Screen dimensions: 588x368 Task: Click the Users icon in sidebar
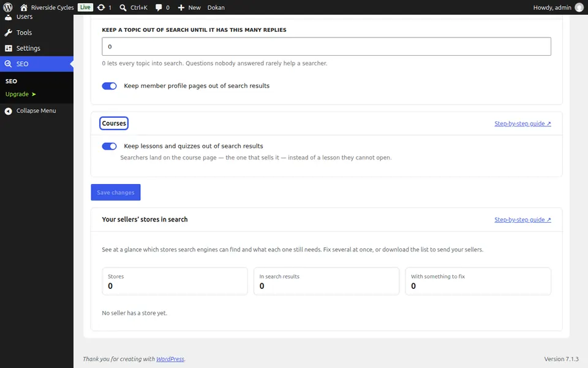point(8,17)
